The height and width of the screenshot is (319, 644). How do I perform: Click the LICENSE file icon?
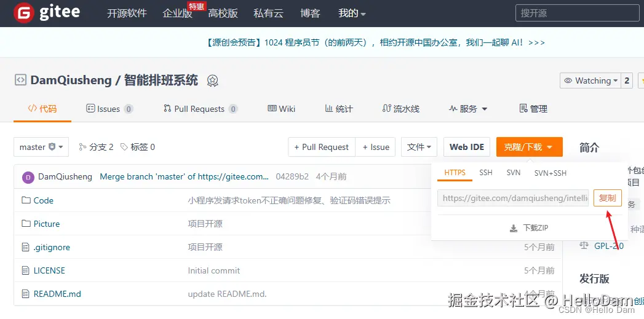point(26,270)
